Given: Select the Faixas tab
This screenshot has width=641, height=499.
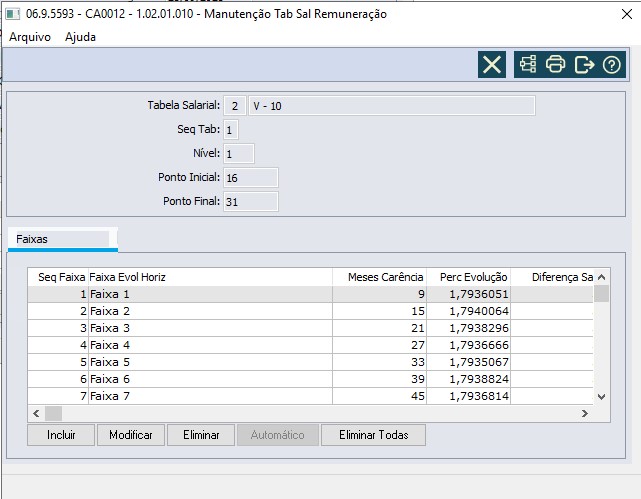Looking at the screenshot, I should coord(63,239).
